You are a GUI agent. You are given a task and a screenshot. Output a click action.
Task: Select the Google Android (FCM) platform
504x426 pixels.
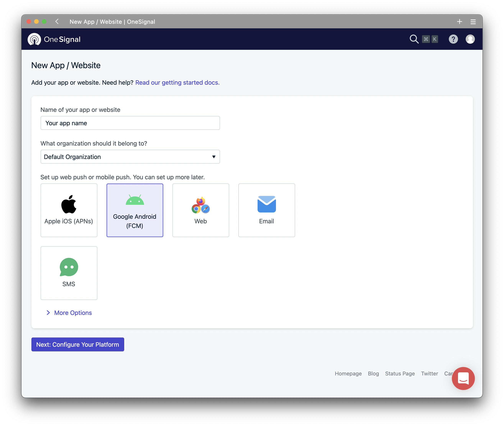tap(135, 210)
